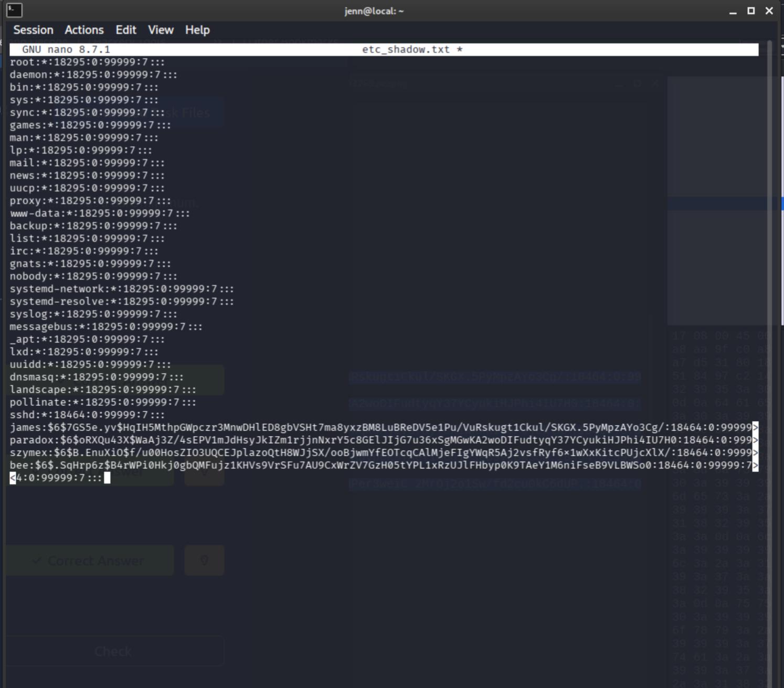
Task: Open the Edit menu
Action: (x=126, y=30)
